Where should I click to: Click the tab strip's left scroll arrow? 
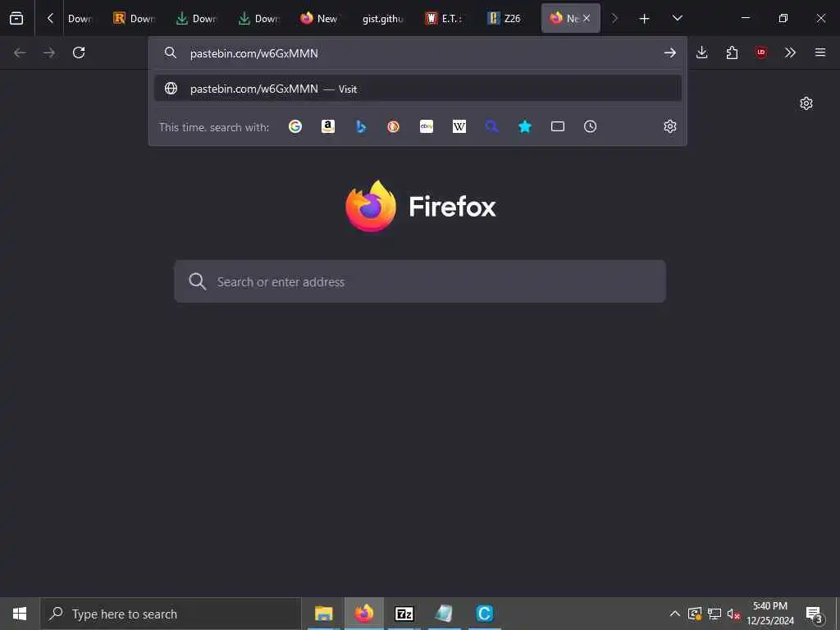click(50, 18)
